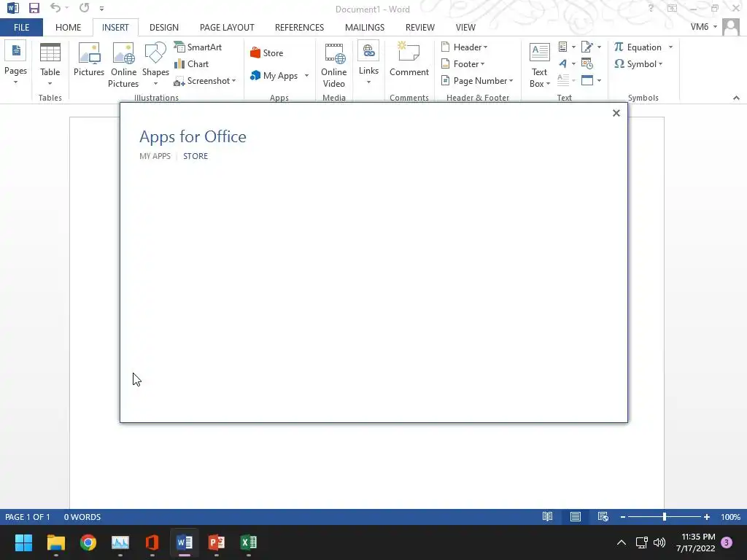Undo the last action
The width and height of the screenshot is (747, 560).
pyautogui.click(x=55, y=8)
